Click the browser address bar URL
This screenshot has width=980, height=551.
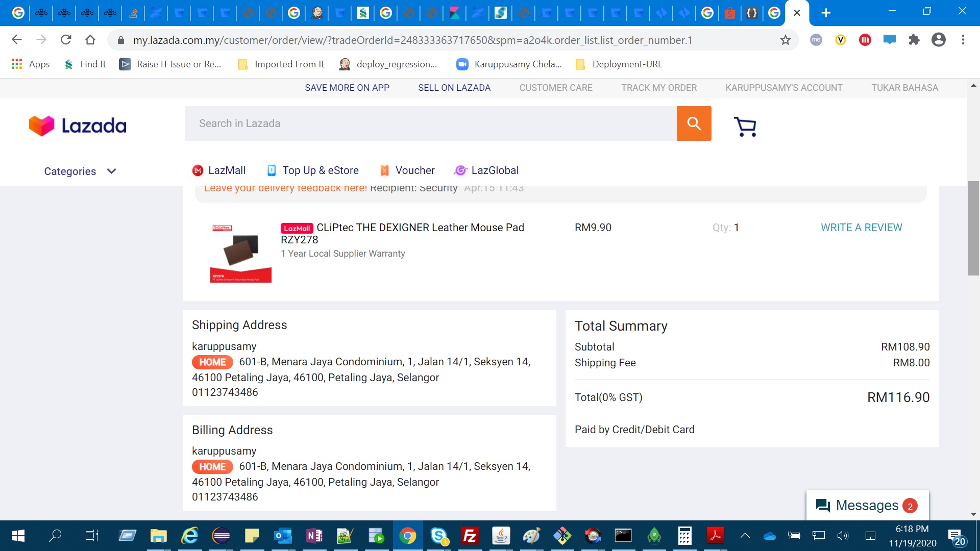[x=412, y=40]
